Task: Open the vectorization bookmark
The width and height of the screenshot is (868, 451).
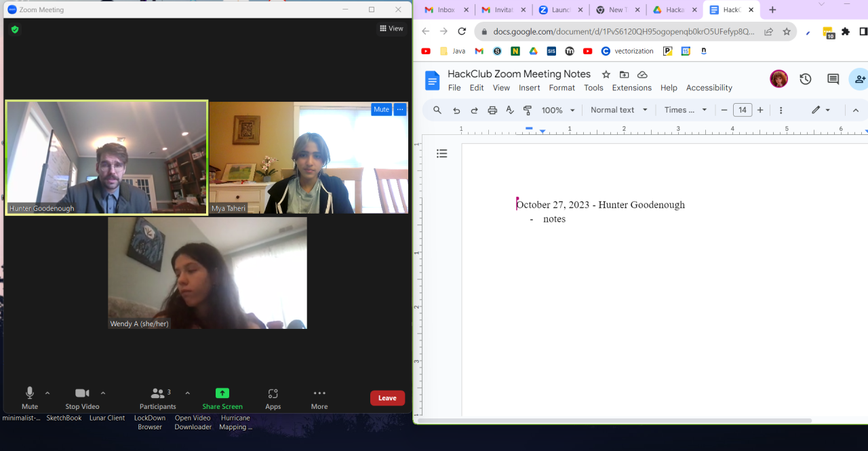Action: pos(627,51)
